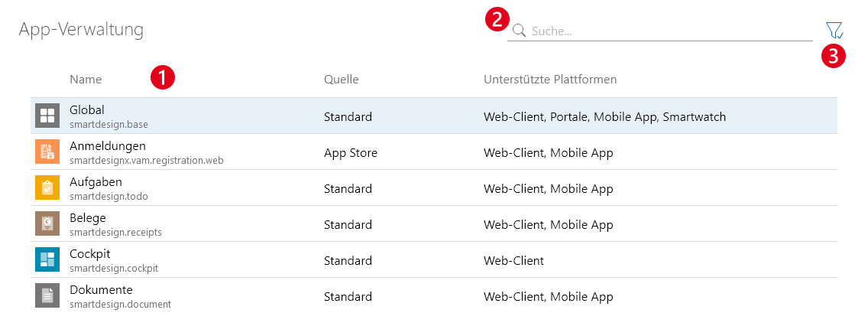Viewport: 868px width, 313px height.
Task: Click the magnifier search icon
Action: [519, 31]
